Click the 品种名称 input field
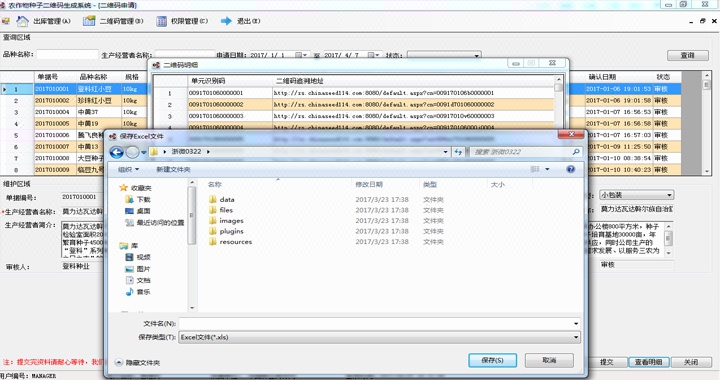 click(68, 55)
